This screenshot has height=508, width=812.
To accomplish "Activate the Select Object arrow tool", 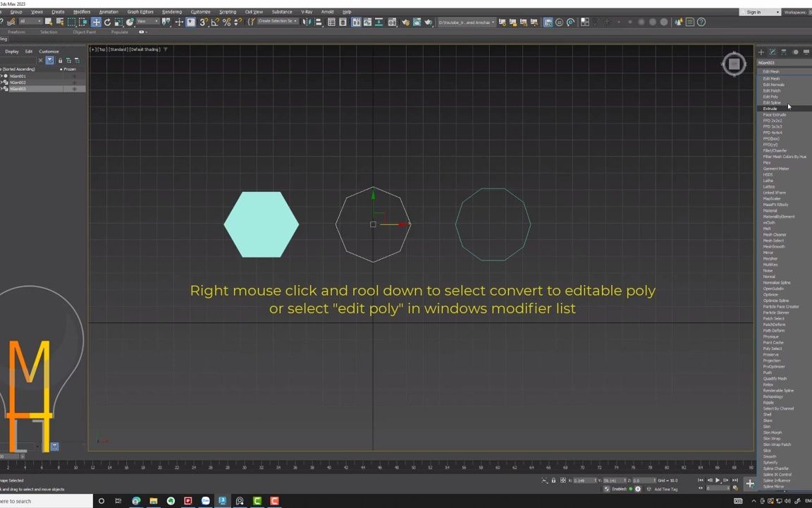I will 49,22.
